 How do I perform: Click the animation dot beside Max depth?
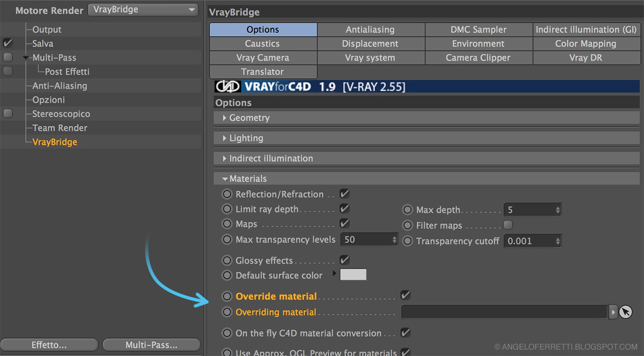(407, 210)
